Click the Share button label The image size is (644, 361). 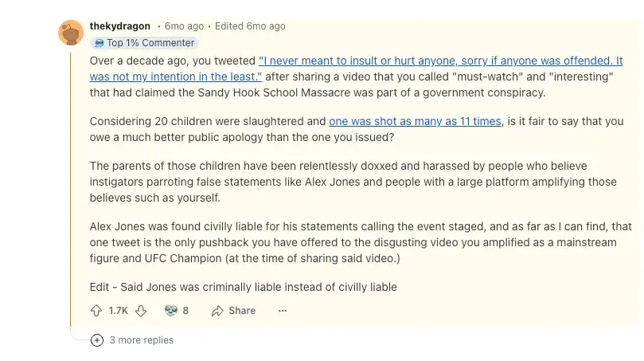(x=242, y=311)
